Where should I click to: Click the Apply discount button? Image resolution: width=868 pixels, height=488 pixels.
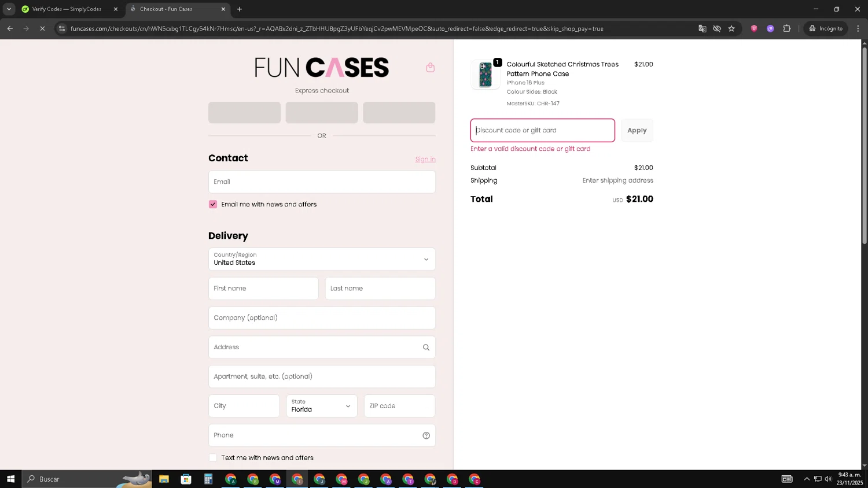(x=637, y=131)
